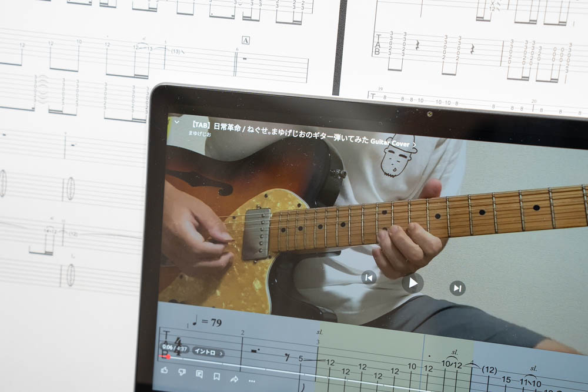
Task: Share the video via arrow icon
Action: pyautogui.click(x=234, y=378)
